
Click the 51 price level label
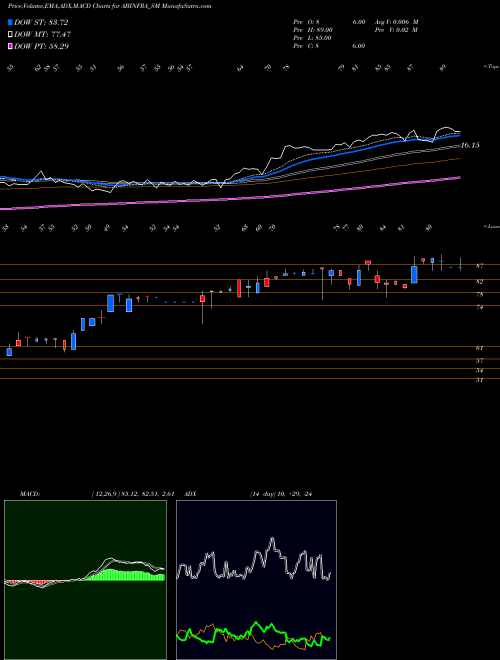tap(479, 380)
